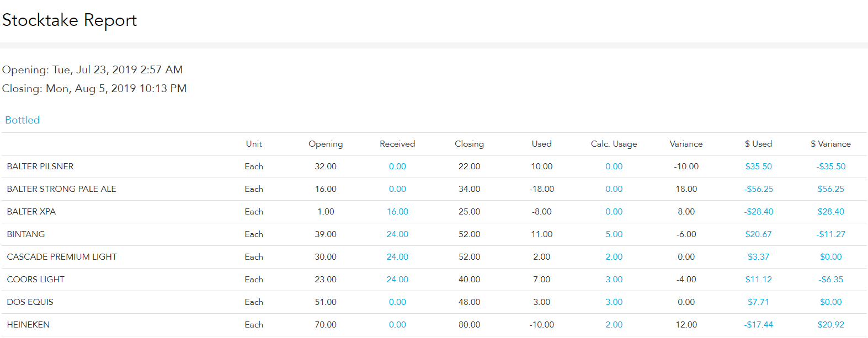
Task: Click the Closing column header
Action: pyautogui.click(x=470, y=144)
